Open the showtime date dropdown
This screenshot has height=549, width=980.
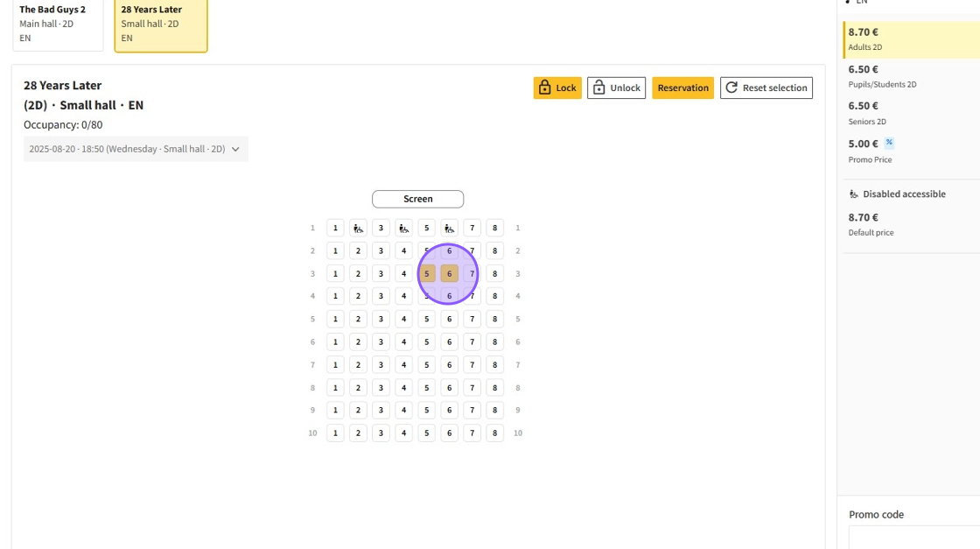click(x=136, y=149)
